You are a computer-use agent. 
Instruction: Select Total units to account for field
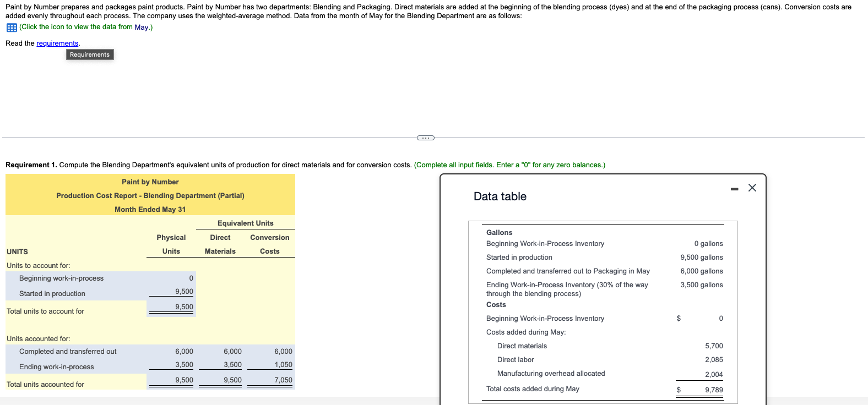click(x=171, y=308)
